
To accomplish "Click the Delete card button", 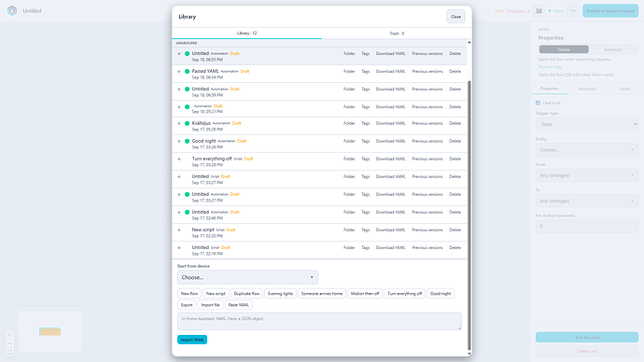I will [x=587, y=352].
